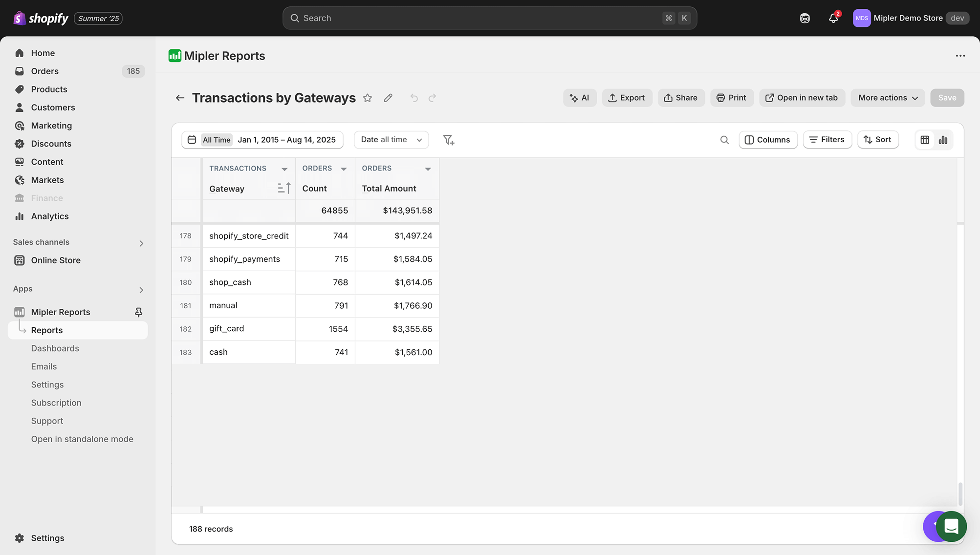980x555 pixels.
Task: Export the Transactions by Gateways report
Action: click(x=627, y=98)
